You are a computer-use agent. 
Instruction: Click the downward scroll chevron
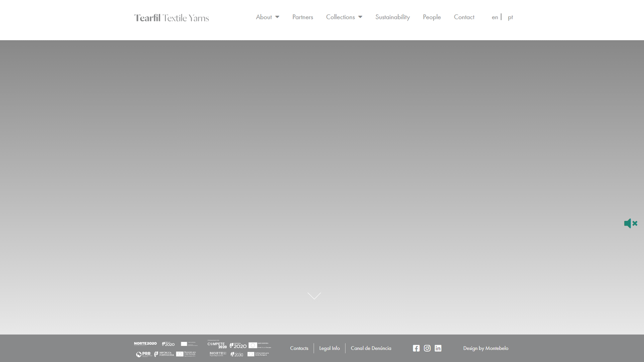click(314, 296)
